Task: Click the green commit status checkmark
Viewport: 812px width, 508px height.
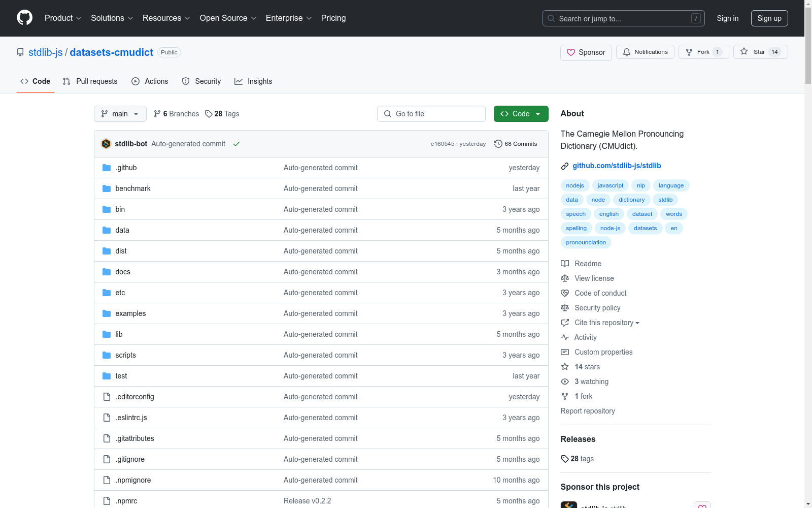Action: [x=236, y=144]
